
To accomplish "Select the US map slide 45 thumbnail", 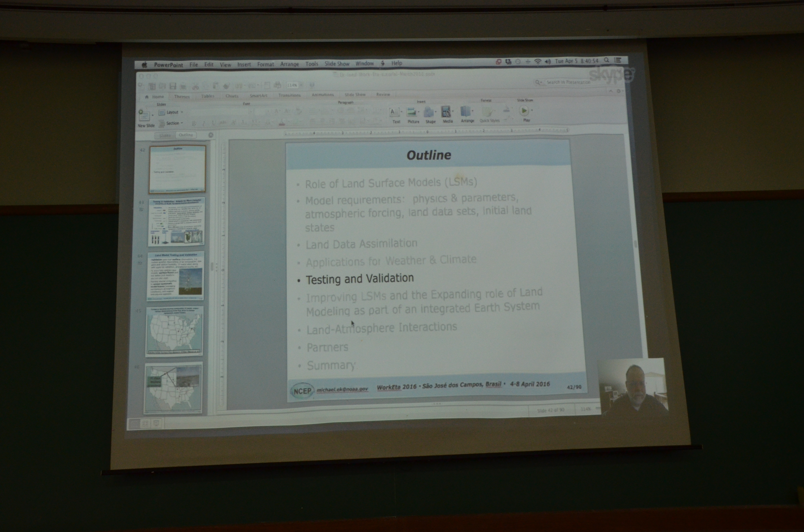I will coord(175,332).
